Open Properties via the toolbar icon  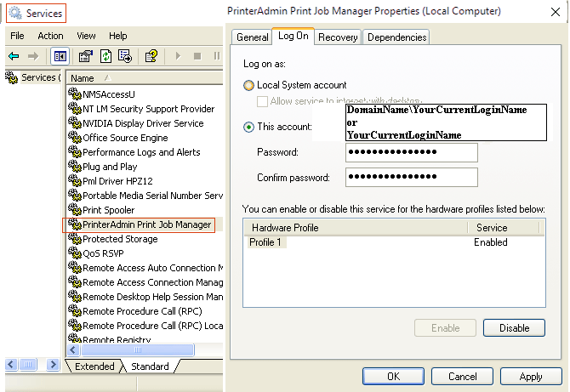[86, 56]
